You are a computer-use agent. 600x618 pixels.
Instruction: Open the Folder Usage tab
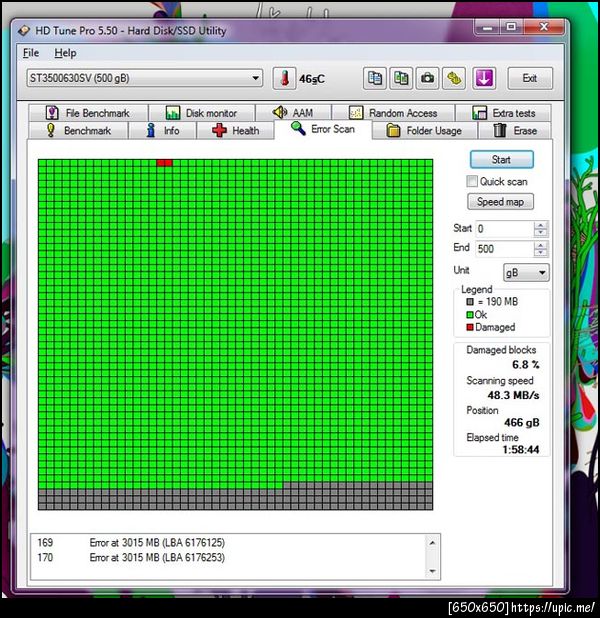[424, 130]
